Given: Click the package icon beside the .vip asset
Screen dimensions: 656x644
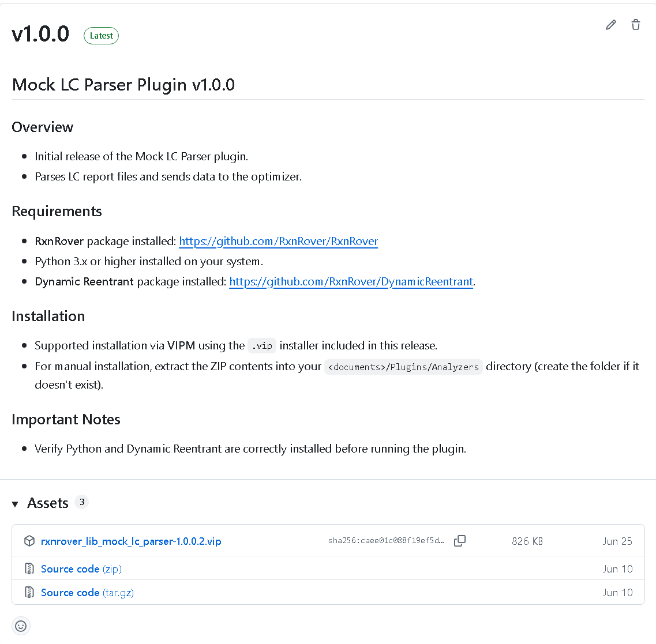Looking at the screenshot, I should 29,541.
